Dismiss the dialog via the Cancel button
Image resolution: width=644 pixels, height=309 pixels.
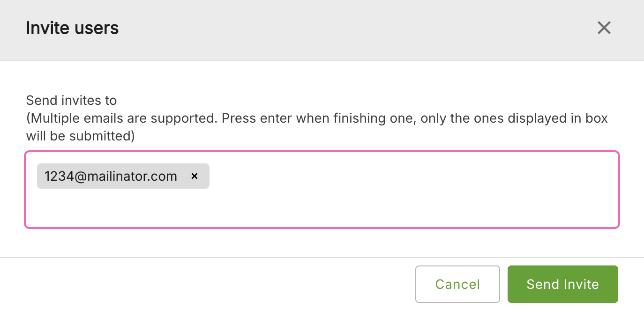(x=457, y=284)
